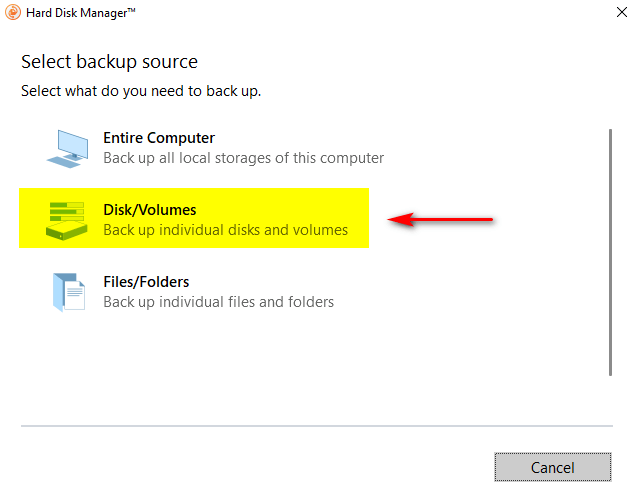
Task: Choose the "Disk/Volumes" option title
Action: pos(150,210)
